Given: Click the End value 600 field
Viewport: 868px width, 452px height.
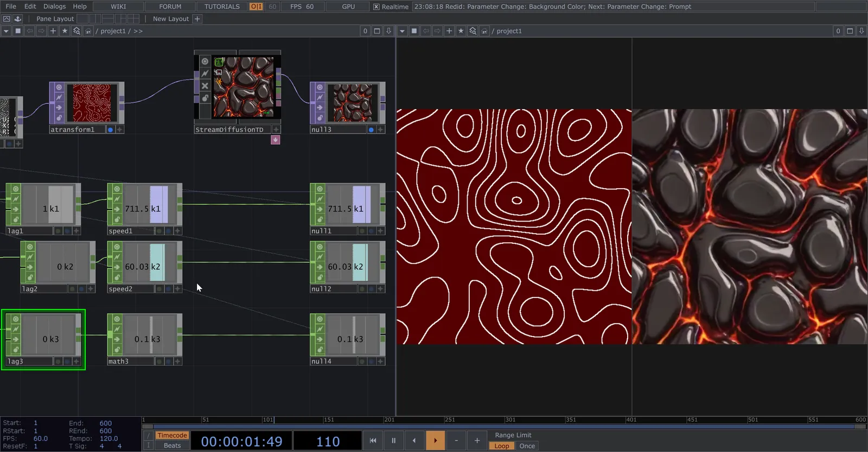Looking at the screenshot, I should 105,423.
